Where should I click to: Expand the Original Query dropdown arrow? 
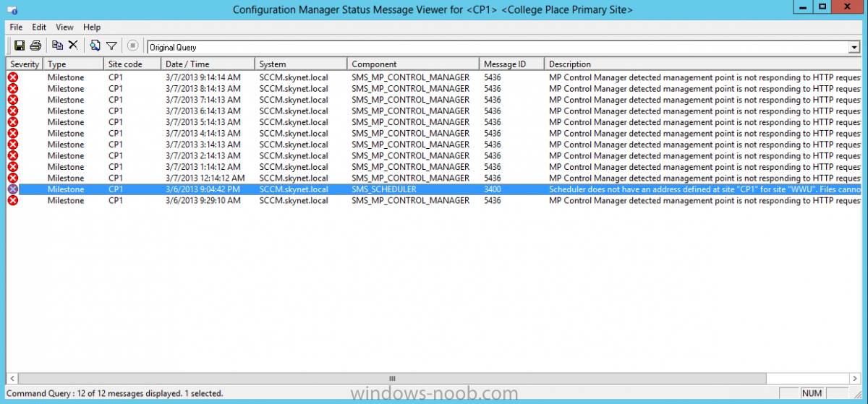(854, 48)
